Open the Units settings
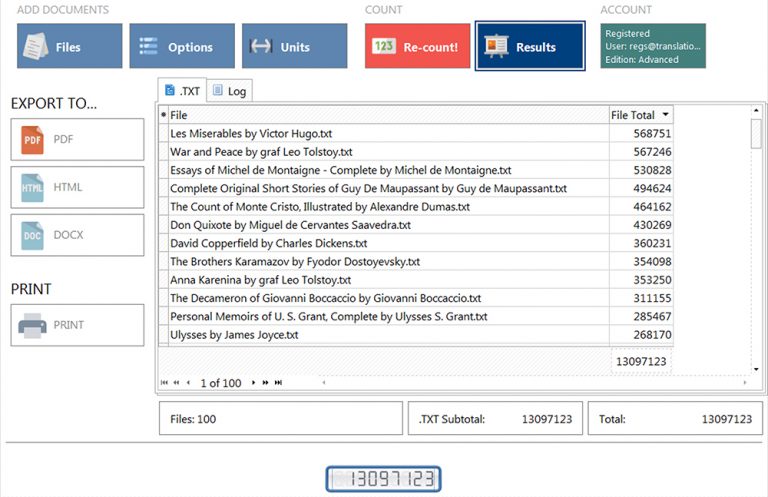This screenshot has height=497, width=768. tap(294, 46)
